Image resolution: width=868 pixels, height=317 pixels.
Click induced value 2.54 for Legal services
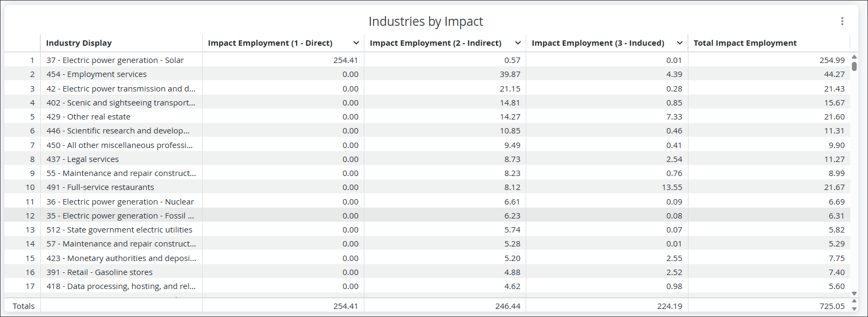(x=674, y=159)
